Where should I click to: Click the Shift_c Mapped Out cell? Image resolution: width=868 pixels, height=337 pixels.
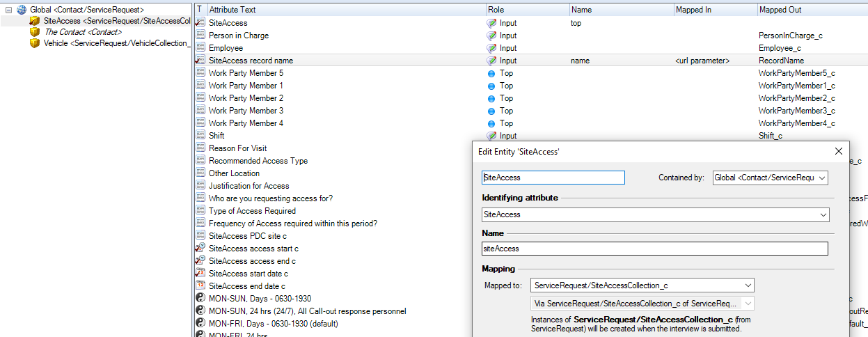tap(771, 136)
